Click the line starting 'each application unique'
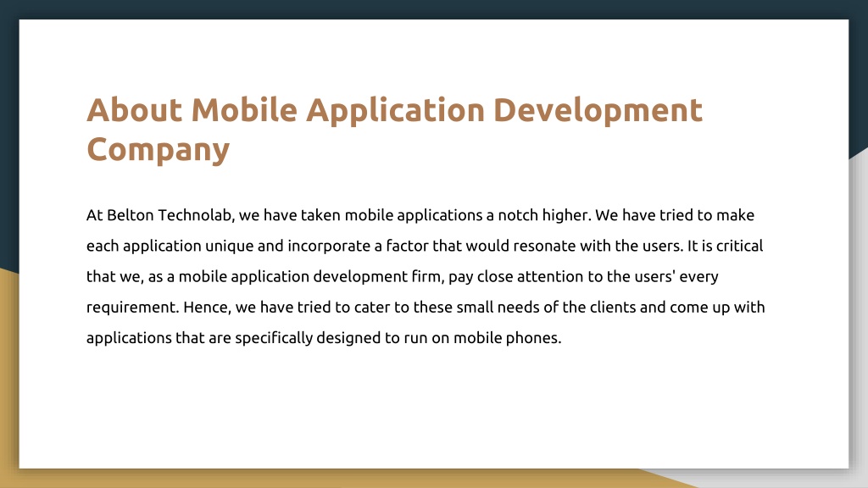Image resolution: width=868 pixels, height=488 pixels. pos(425,246)
